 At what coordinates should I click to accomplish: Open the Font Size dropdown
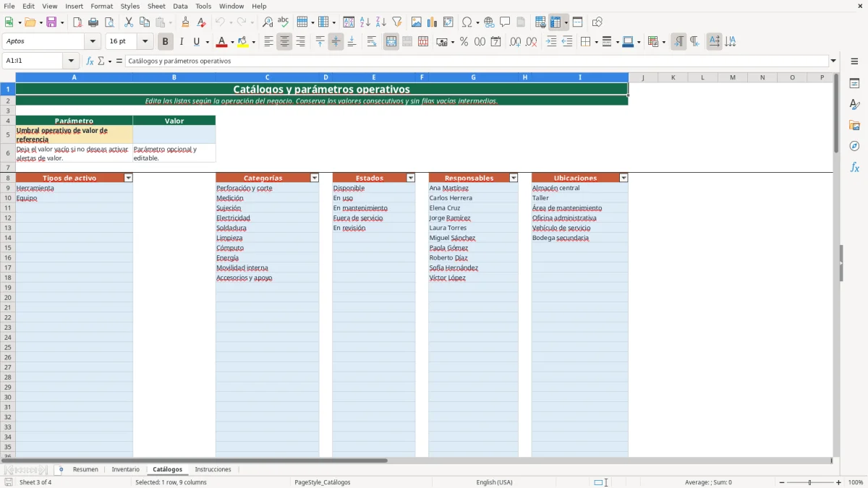point(145,42)
